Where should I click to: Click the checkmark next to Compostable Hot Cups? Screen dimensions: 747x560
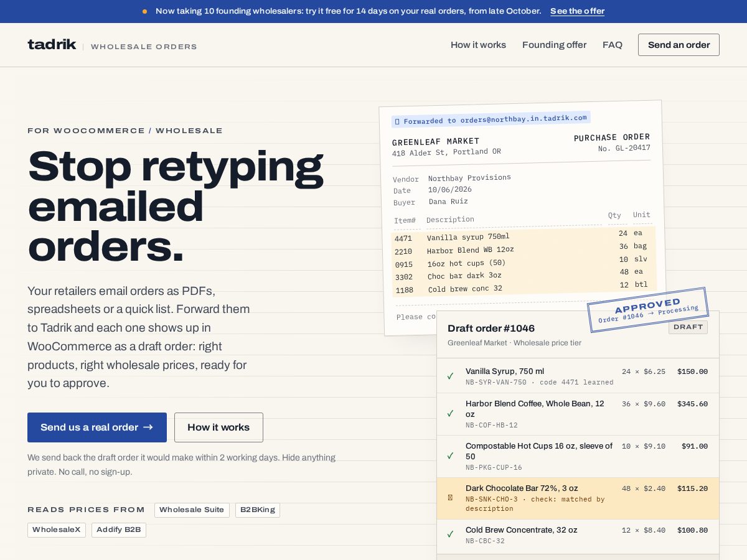point(450,456)
